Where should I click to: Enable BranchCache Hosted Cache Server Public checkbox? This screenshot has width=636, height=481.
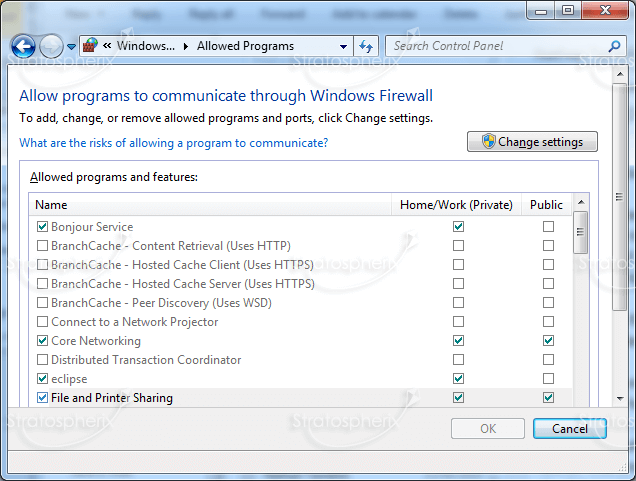tap(548, 283)
